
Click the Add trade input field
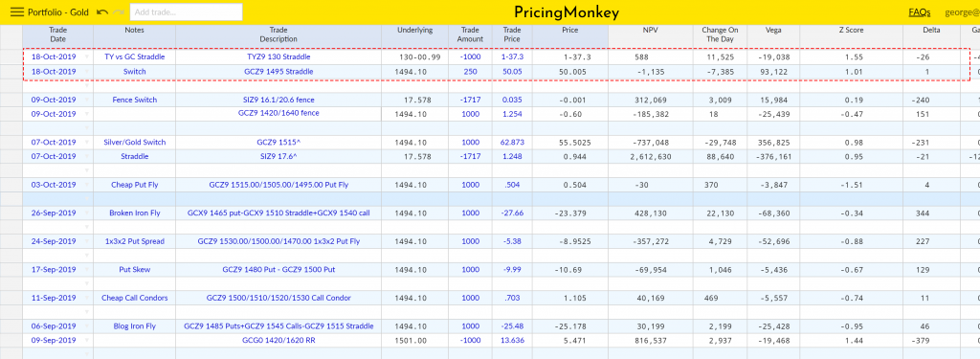(187, 11)
